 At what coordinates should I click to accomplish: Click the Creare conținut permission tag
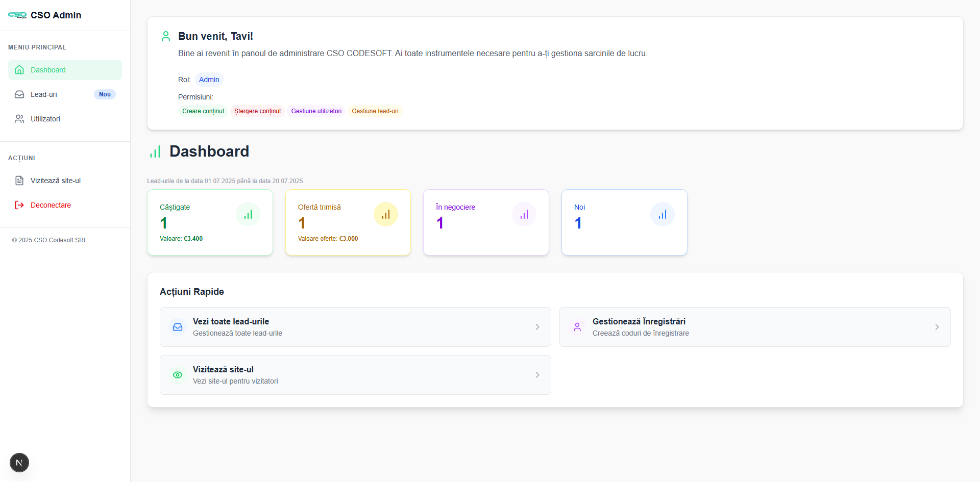[203, 111]
